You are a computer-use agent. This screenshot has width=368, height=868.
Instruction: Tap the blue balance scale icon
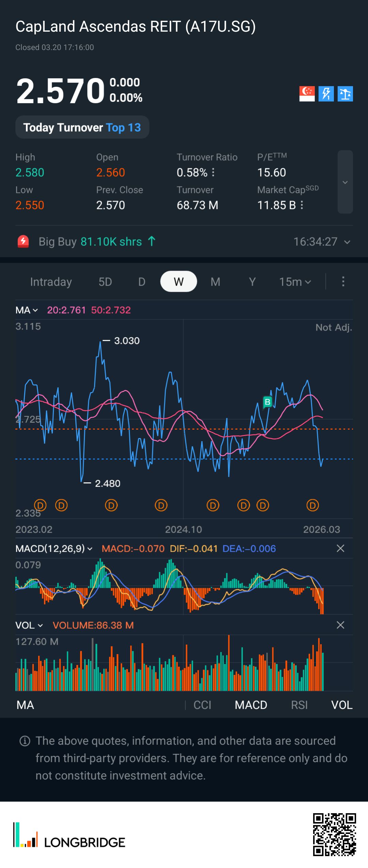coord(345,94)
